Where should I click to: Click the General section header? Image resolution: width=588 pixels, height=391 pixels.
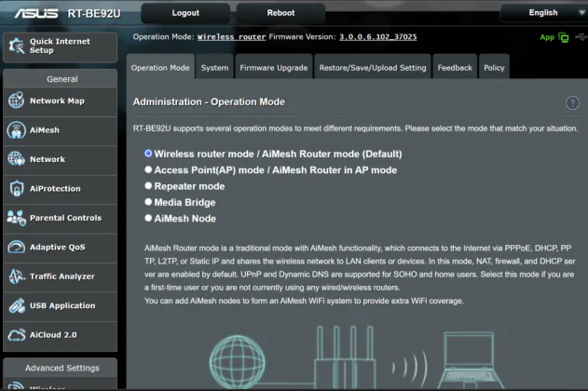point(61,78)
